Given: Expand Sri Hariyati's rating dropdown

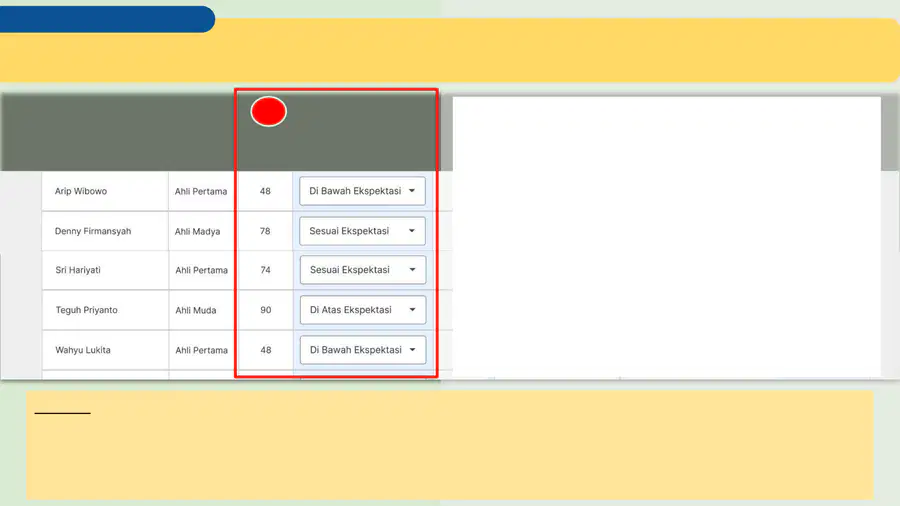Looking at the screenshot, I should (363, 270).
